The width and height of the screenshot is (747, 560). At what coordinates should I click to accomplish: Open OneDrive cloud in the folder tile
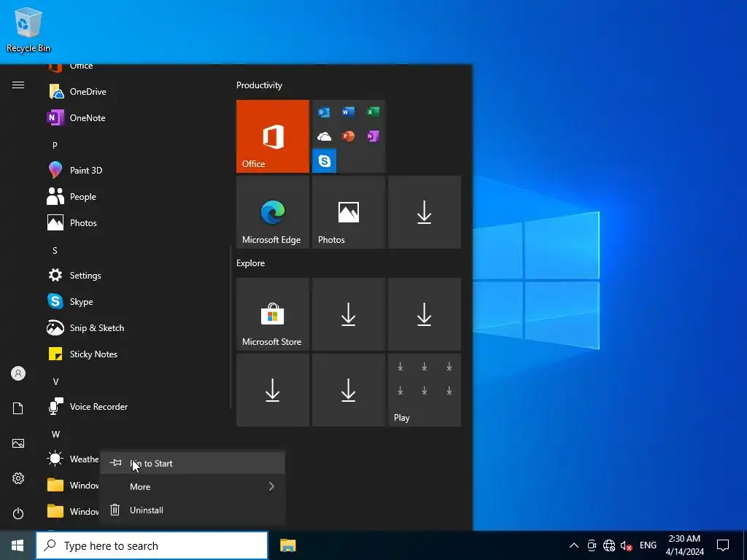tap(324, 136)
